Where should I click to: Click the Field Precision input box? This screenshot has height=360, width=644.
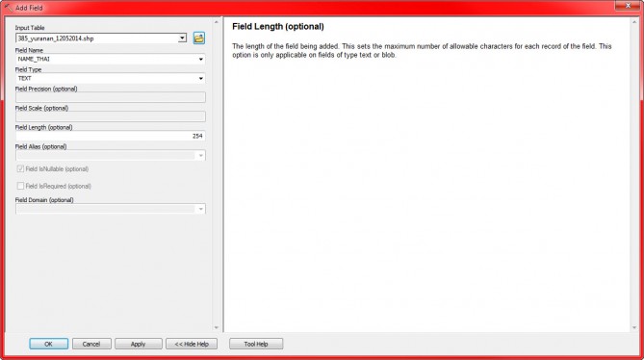tap(111, 97)
